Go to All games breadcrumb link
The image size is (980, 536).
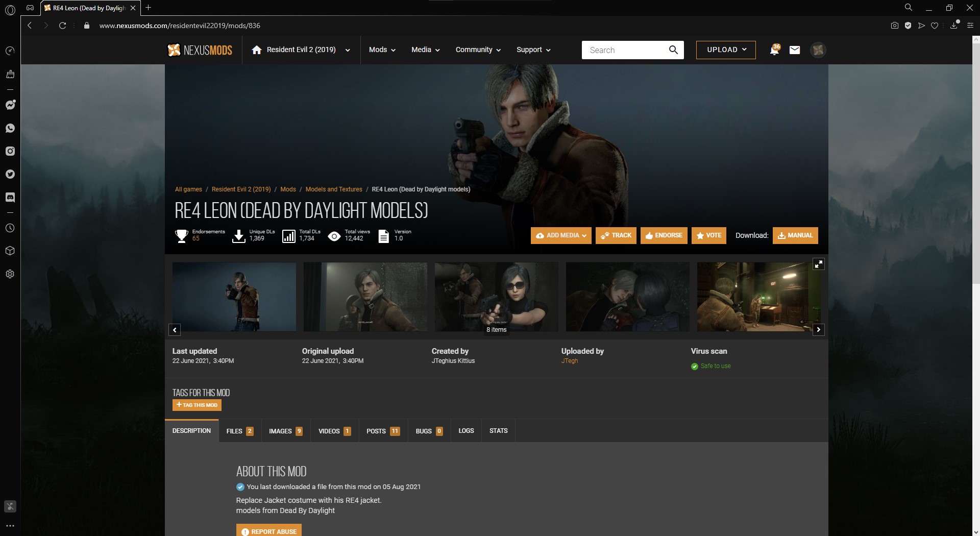coord(188,189)
